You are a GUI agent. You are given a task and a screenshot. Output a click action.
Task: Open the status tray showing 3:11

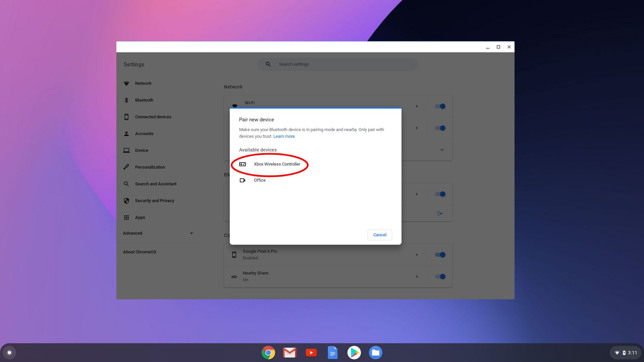click(625, 353)
